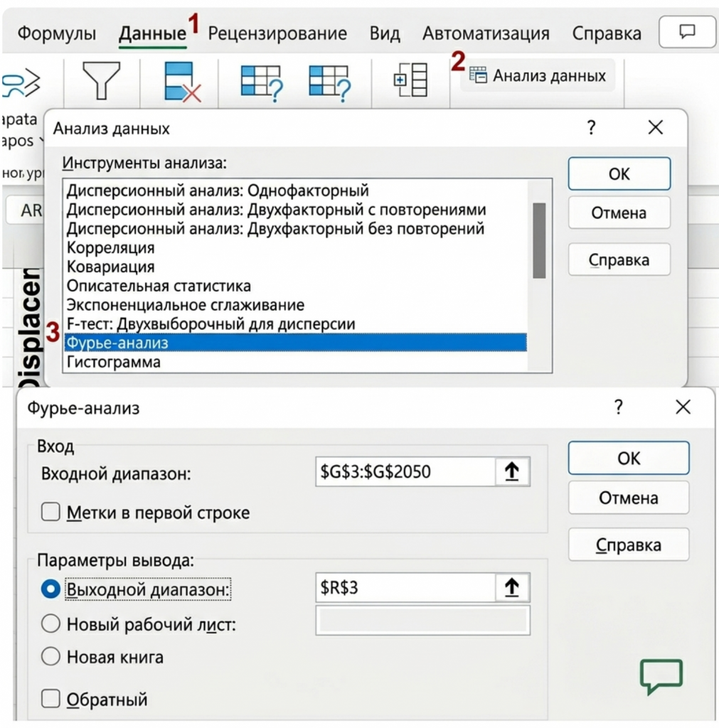Click Отмена in Фурье-анализ dialog
This screenshot has width=719, height=728.
[629, 498]
